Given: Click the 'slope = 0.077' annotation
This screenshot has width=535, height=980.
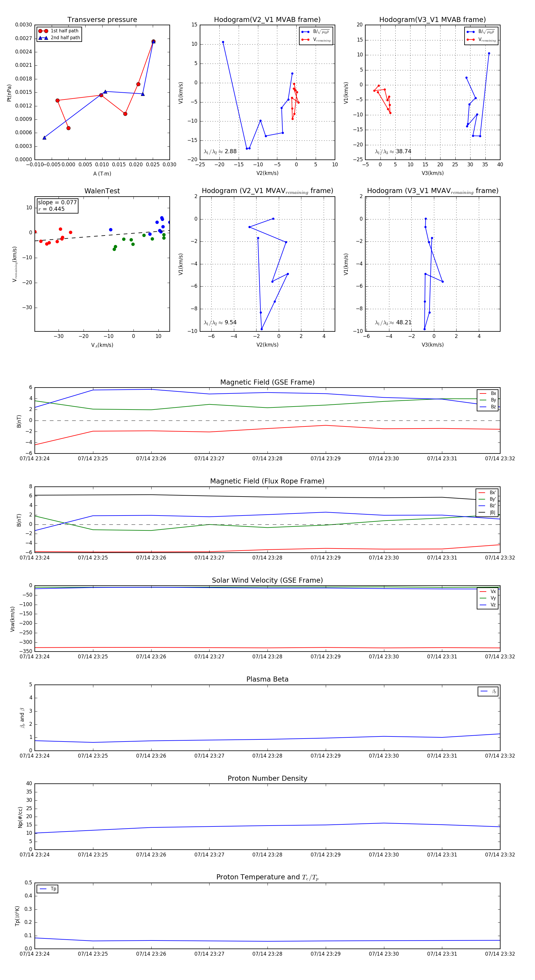Looking at the screenshot, I should (57, 203).
